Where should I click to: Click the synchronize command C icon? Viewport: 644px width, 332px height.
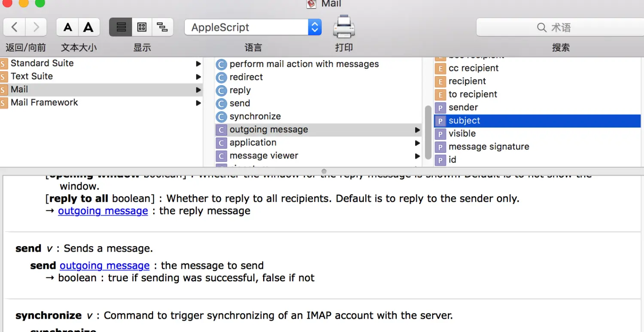[221, 117]
